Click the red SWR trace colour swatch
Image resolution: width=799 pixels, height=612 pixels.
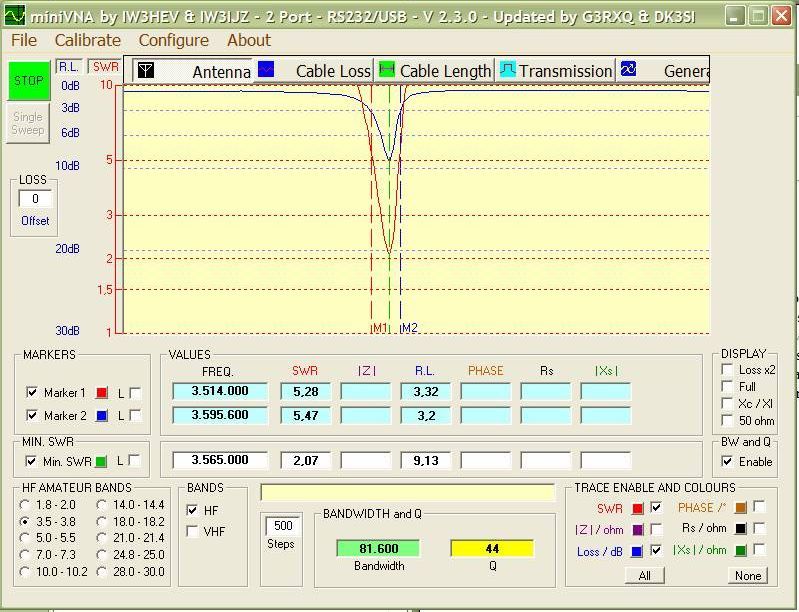(637, 509)
